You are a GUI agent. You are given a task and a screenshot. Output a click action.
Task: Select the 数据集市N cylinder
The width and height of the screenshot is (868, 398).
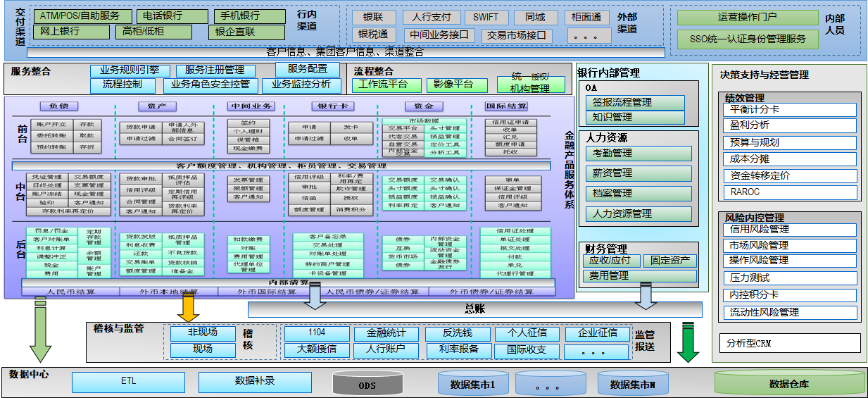(633, 384)
